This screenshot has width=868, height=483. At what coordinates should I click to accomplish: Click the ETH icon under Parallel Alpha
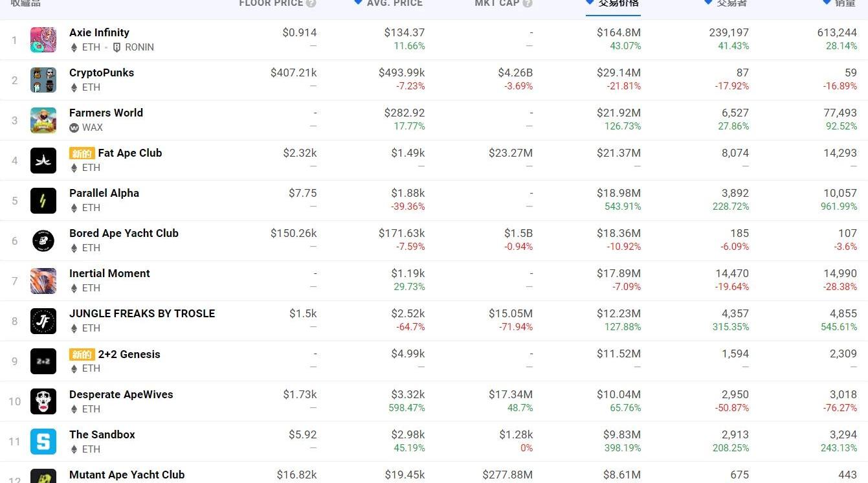74,208
